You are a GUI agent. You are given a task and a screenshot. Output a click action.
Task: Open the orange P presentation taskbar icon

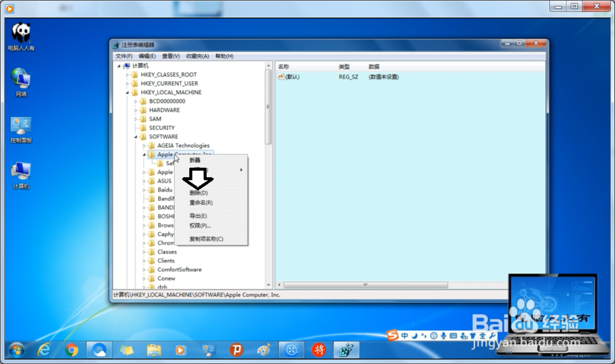pyautogui.click(x=236, y=349)
